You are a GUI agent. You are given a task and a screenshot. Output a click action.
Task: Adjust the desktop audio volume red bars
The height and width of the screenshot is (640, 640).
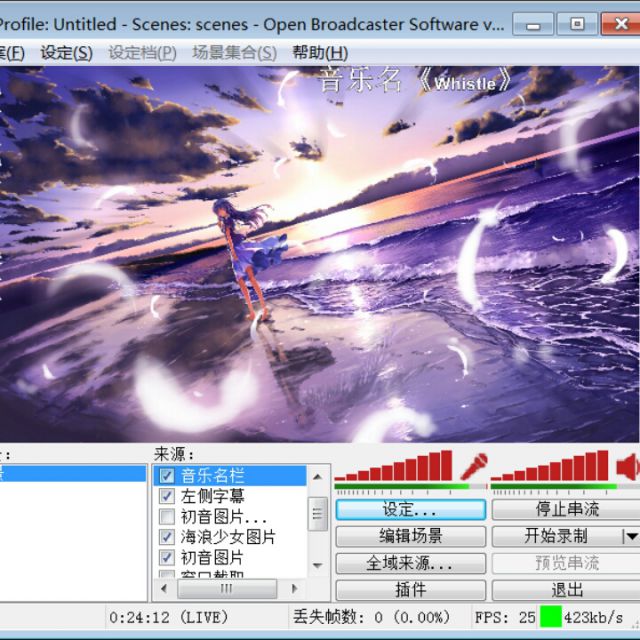point(549,465)
